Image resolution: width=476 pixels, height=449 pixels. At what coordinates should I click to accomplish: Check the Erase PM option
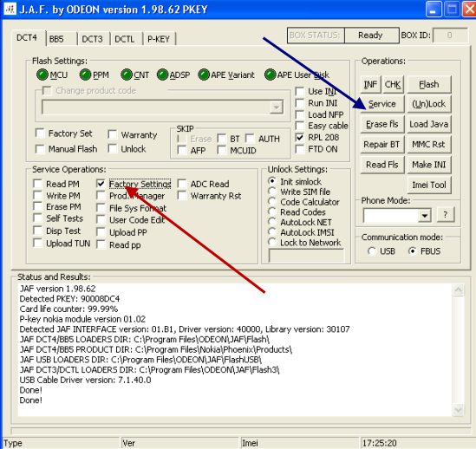[37, 207]
